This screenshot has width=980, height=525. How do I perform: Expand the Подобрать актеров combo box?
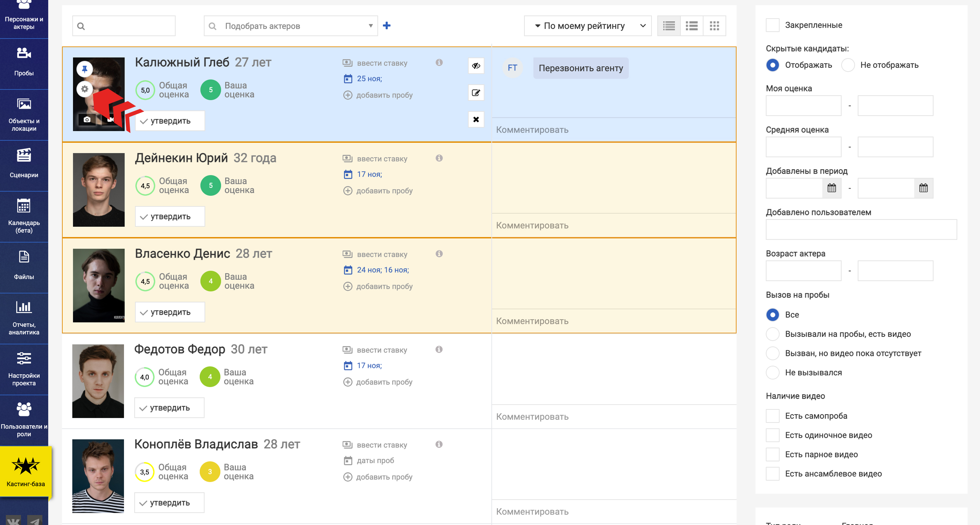tap(370, 26)
